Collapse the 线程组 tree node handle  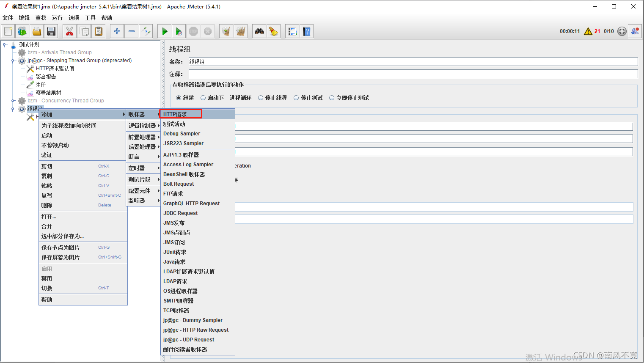(13, 109)
